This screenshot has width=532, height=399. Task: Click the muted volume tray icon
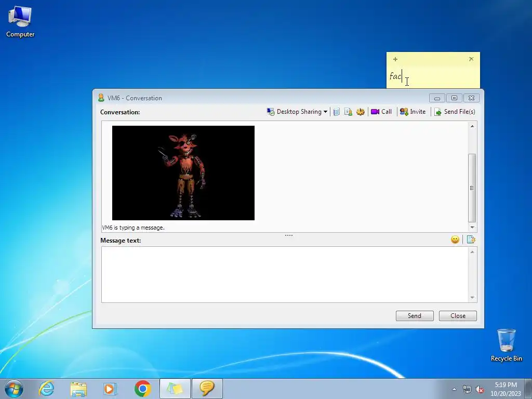pos(480,390)
